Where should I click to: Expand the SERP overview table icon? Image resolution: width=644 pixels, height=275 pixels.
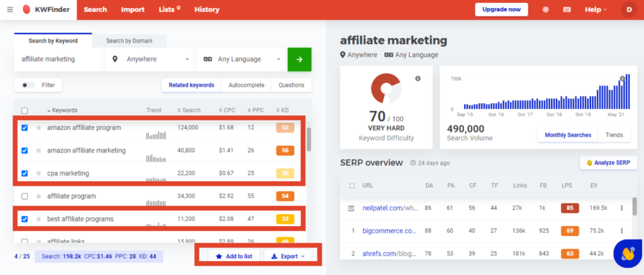[x=351, y=186]
